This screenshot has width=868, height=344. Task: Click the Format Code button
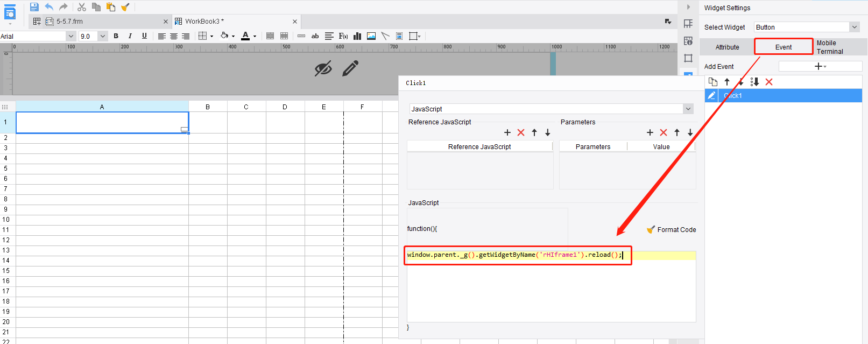point(671,230)
